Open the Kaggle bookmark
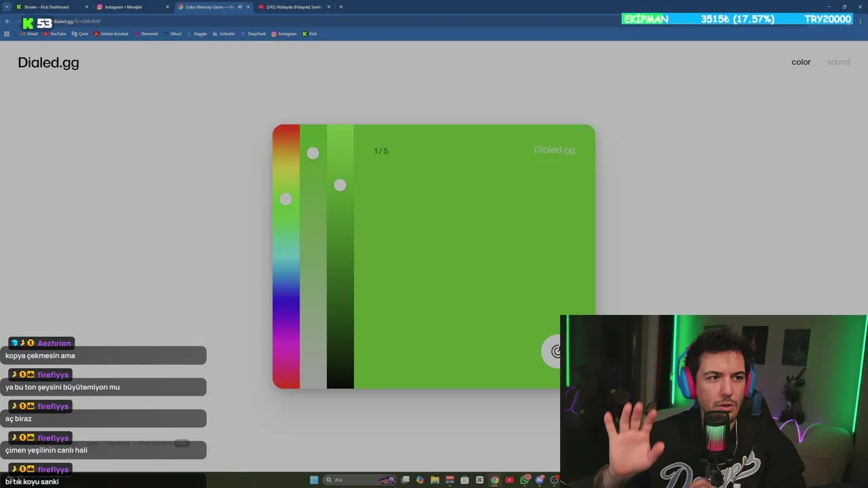Image resolution: width=868 pixels, height=488 pixels. click(x=197, y=34)
